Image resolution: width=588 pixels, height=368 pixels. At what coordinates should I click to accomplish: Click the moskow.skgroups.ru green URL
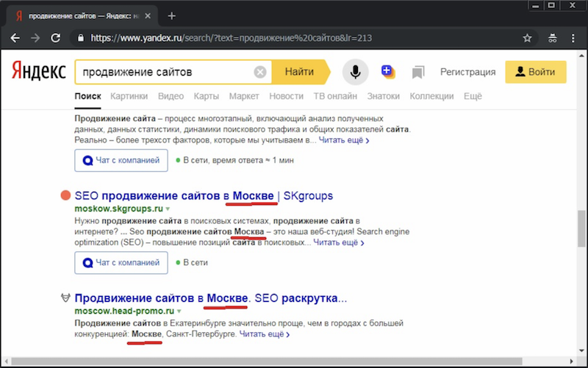point(118,209)
